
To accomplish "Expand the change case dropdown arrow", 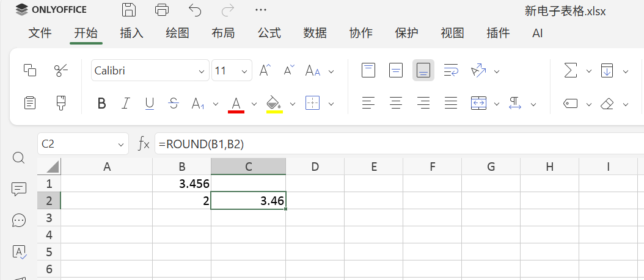I will click(331, 72).
